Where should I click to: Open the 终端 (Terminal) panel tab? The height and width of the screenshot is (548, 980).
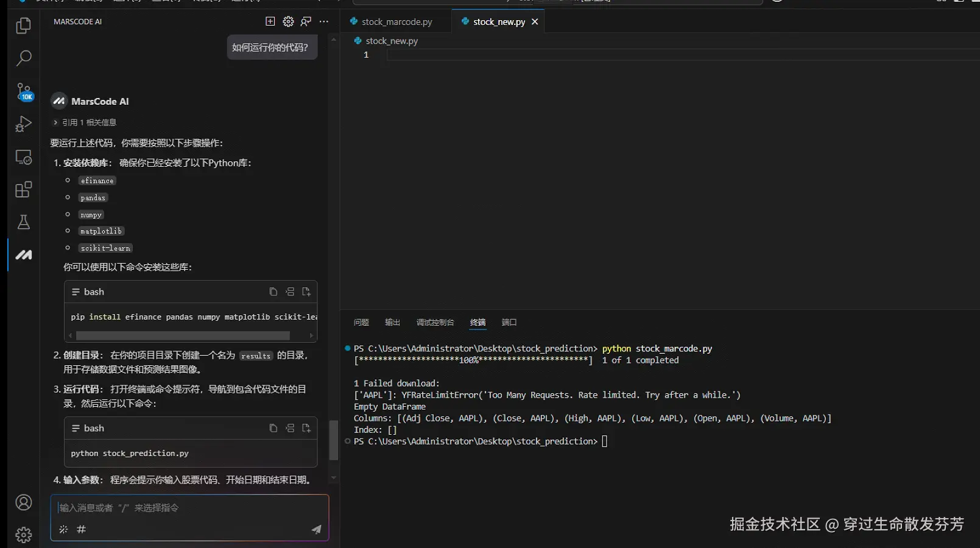(478, 322)
